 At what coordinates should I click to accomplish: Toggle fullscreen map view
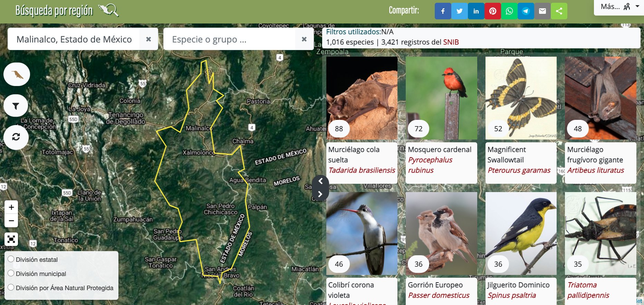point(11,239)
